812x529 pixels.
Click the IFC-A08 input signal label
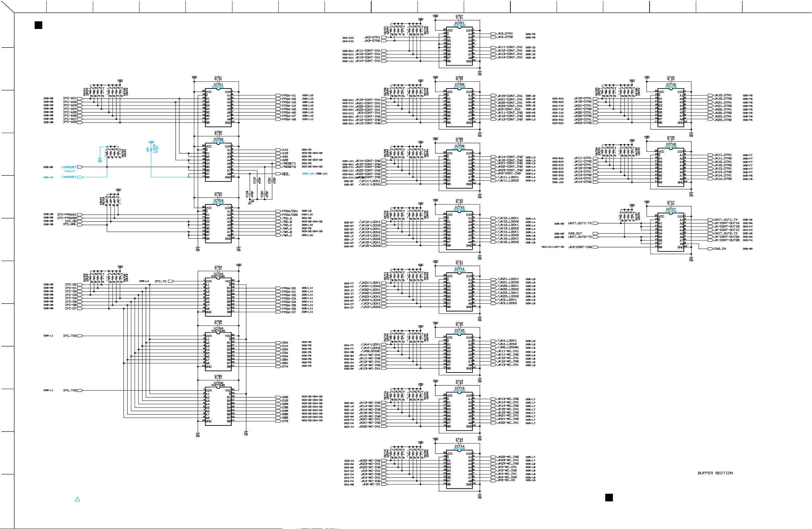[70, 122]
